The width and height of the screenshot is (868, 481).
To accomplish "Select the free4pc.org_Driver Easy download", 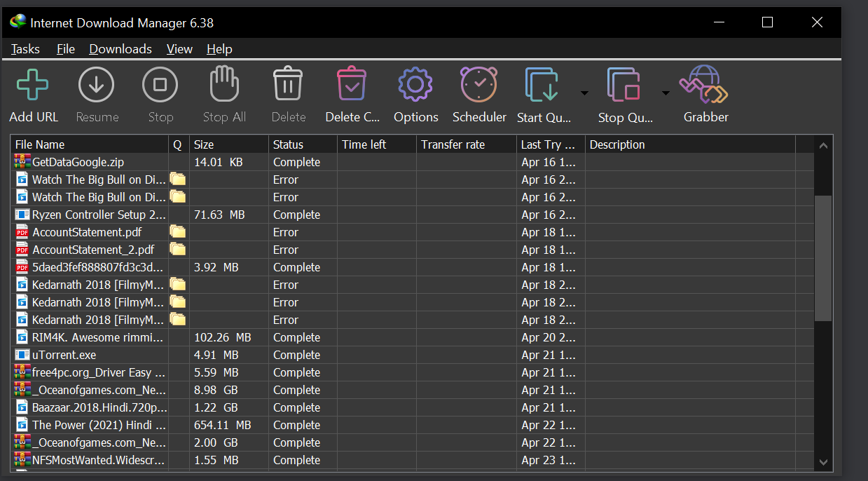I will [413, 372].
